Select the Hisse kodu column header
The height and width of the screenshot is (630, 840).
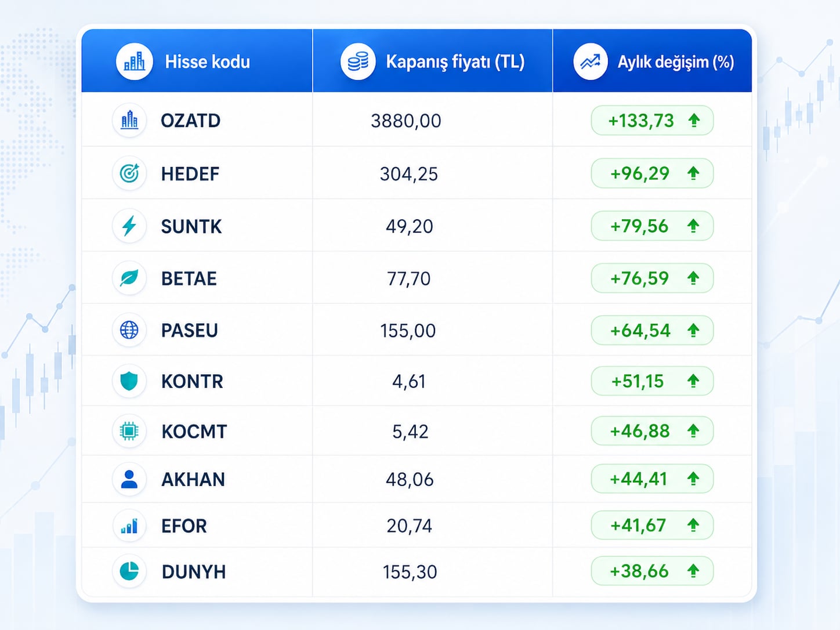[197, 61]
